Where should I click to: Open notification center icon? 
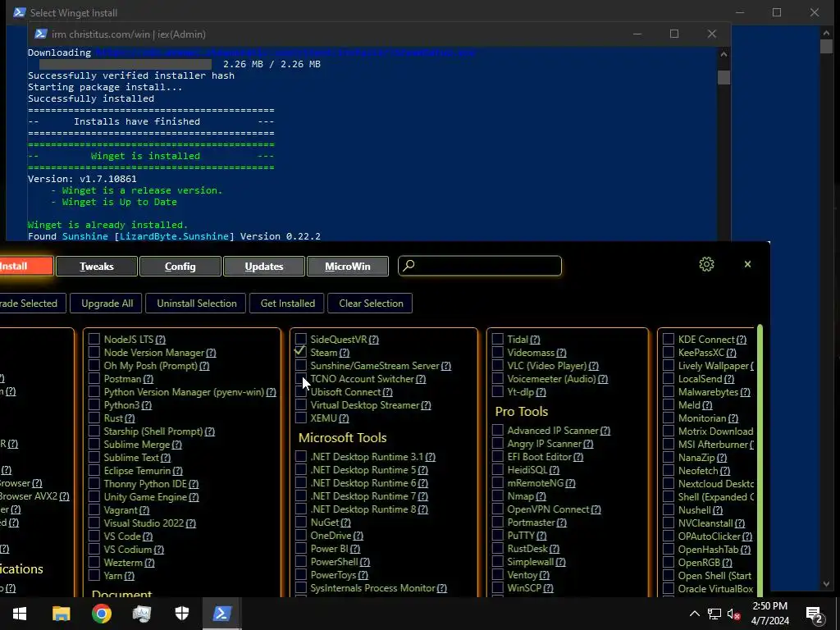pyautogui.click(x=815, y=614)
